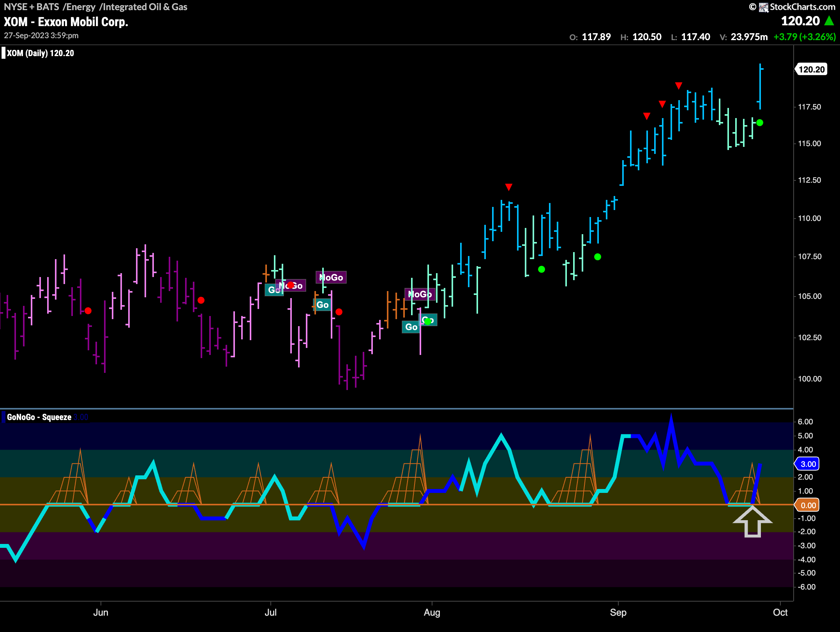Click the topmost red triangle marker in September

(679, 85)
